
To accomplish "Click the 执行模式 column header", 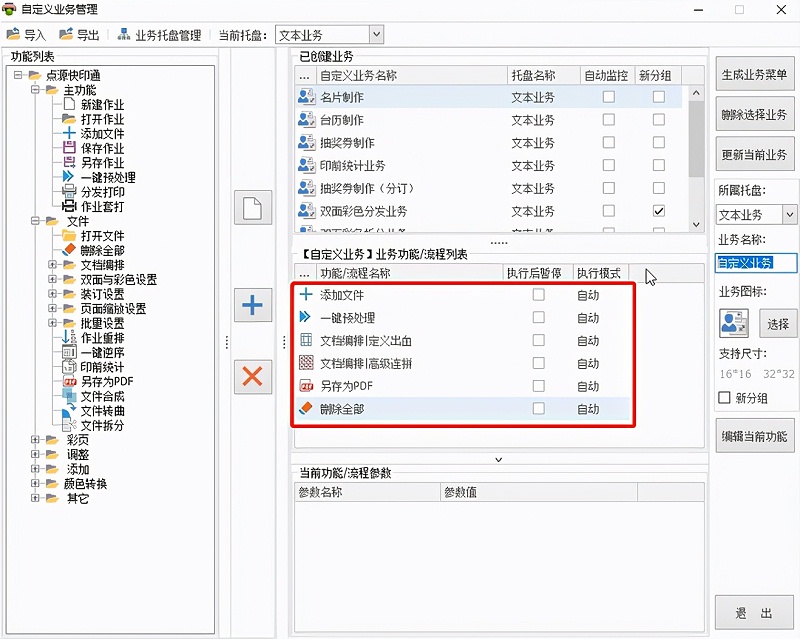I will click(x=601, y=274).
